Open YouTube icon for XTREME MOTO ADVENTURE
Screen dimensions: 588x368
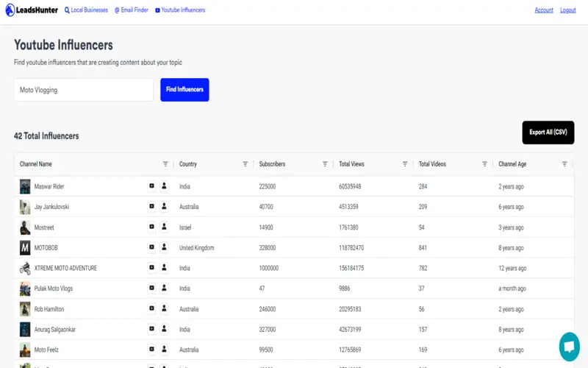click(x=151, y=267)
